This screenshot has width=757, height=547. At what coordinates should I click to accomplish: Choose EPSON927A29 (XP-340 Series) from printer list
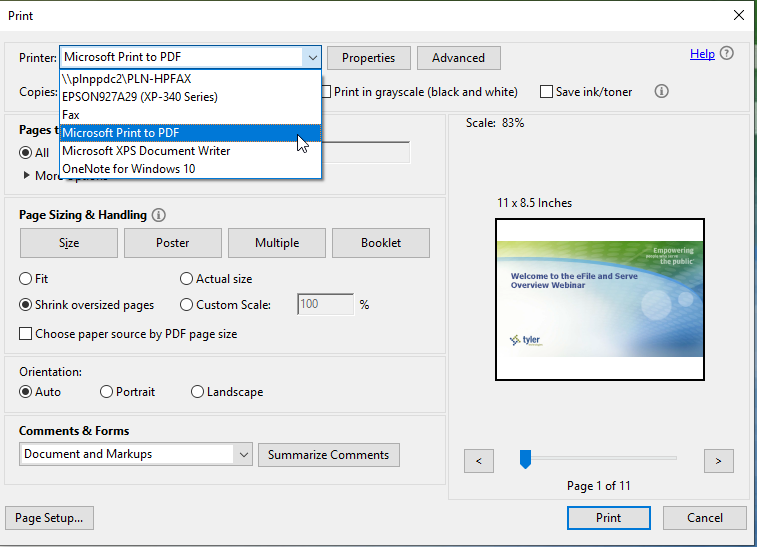tap(139, 97)
